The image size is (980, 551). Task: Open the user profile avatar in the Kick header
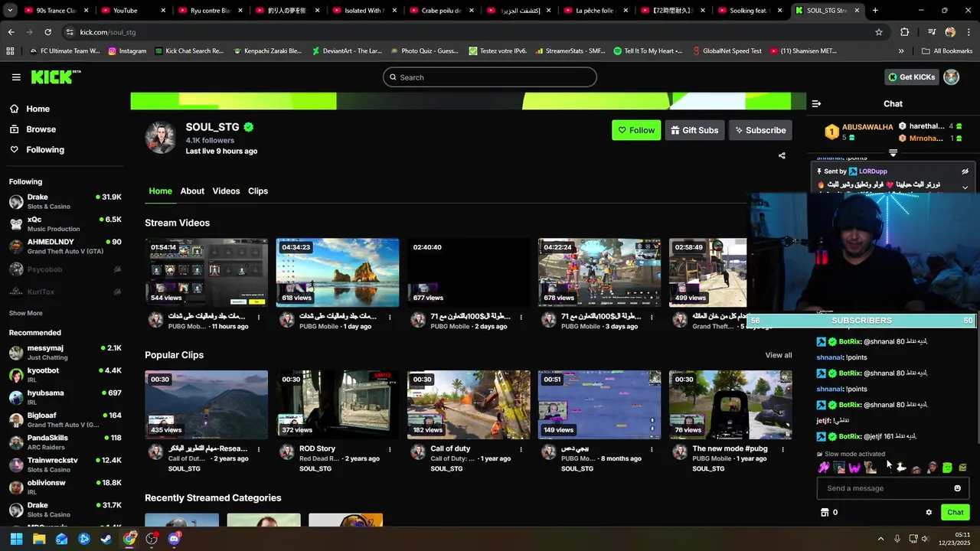952,77
